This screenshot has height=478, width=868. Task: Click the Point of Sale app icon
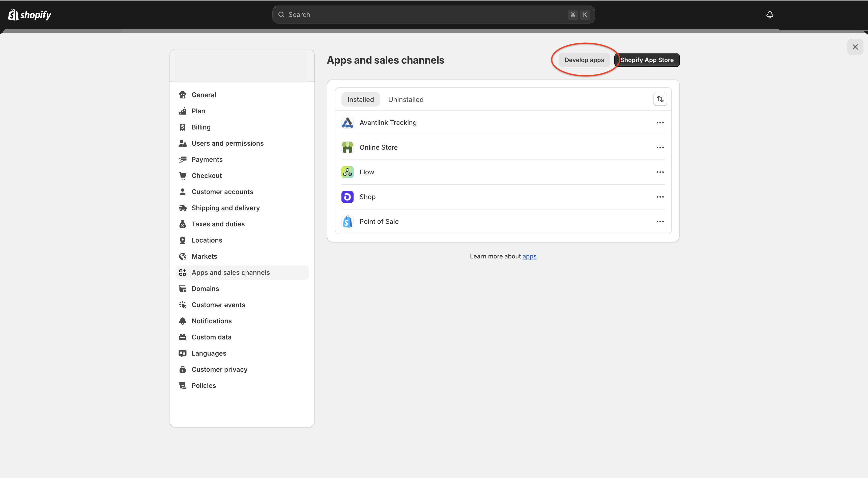(347, 222)
